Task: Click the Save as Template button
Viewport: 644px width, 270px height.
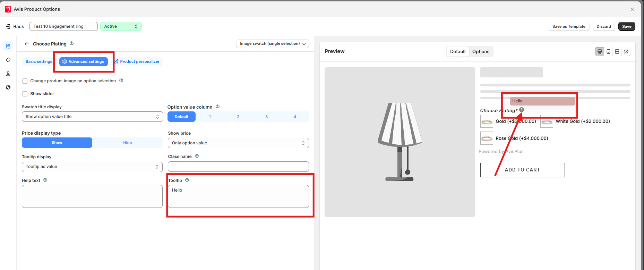Action: pos(568,26)
